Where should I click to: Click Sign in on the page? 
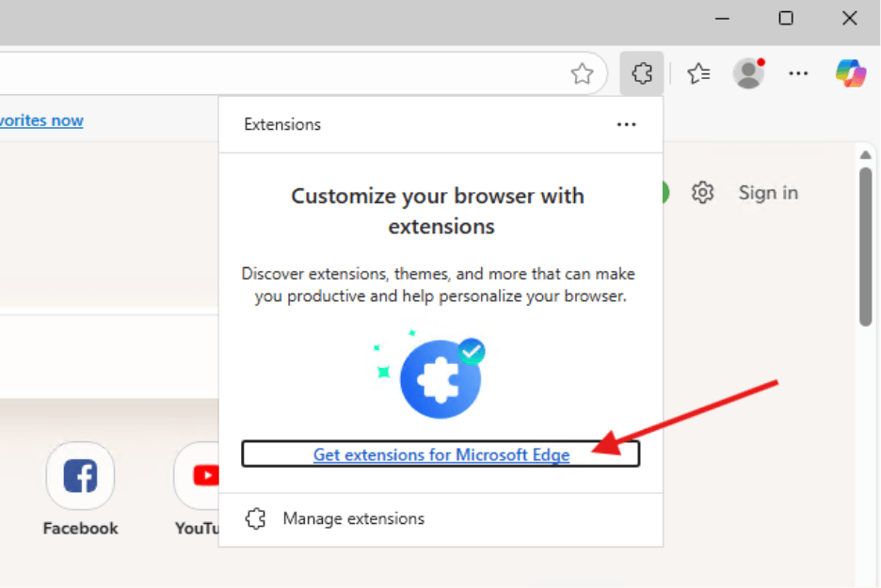coord(767,193)
